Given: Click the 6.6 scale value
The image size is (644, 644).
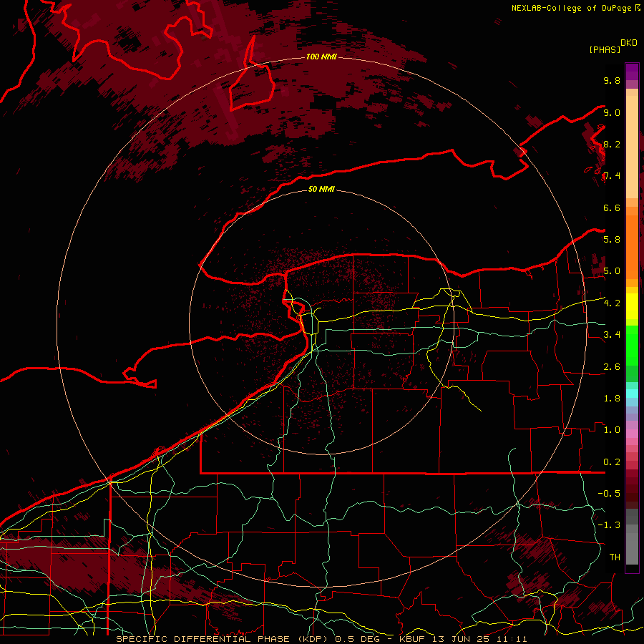Looking at the screenshot, I should coord(612,208).
